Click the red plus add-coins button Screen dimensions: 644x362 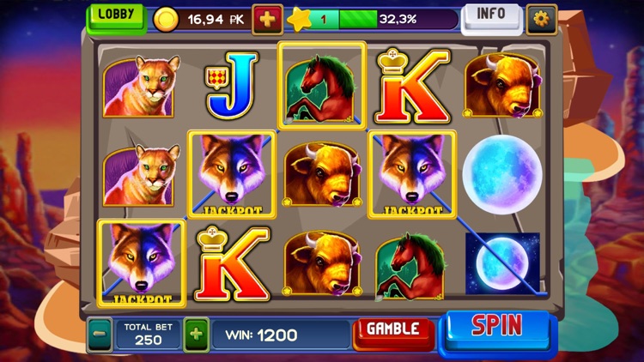(x=267, y=19)
